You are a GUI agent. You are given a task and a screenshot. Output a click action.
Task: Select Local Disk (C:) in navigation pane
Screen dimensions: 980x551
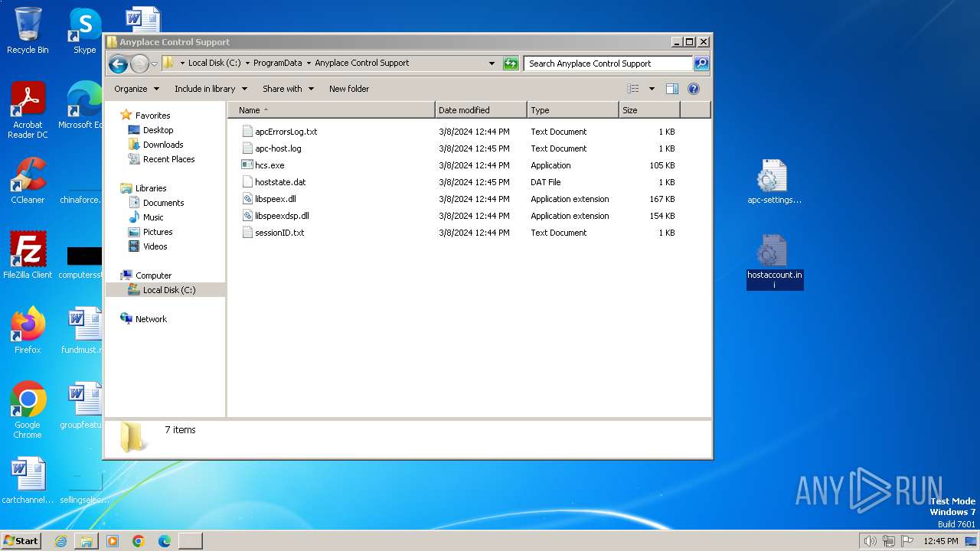coord(169,290)
